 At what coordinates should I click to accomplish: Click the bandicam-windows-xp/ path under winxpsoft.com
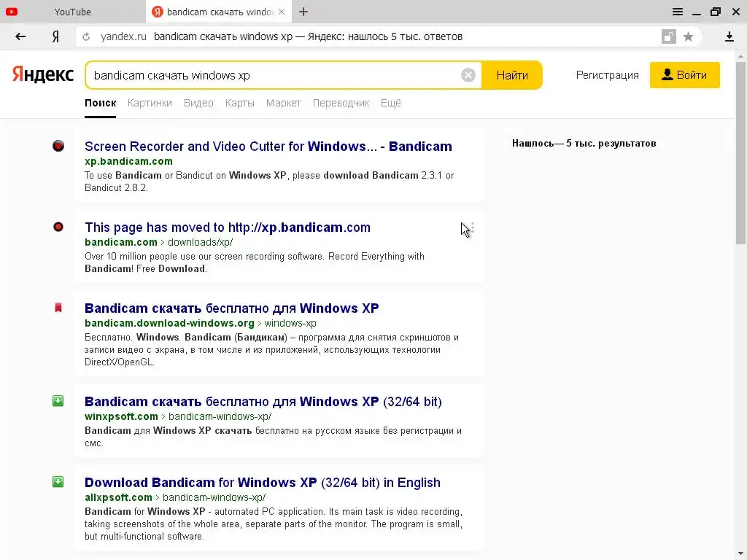point(220,416)
